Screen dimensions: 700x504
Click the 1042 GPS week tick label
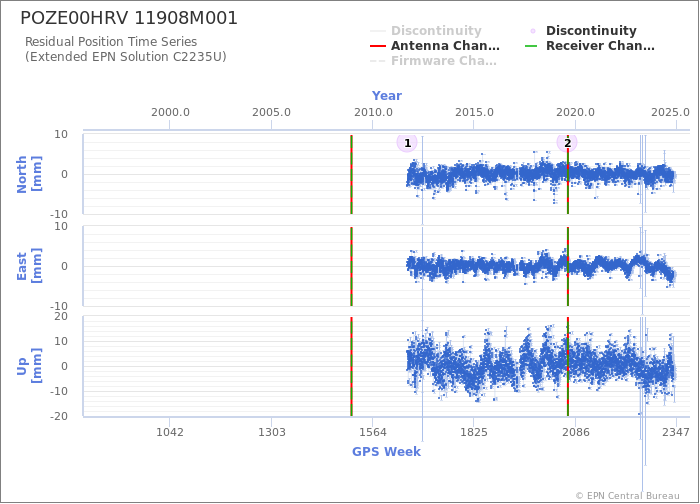pos(170,432)
